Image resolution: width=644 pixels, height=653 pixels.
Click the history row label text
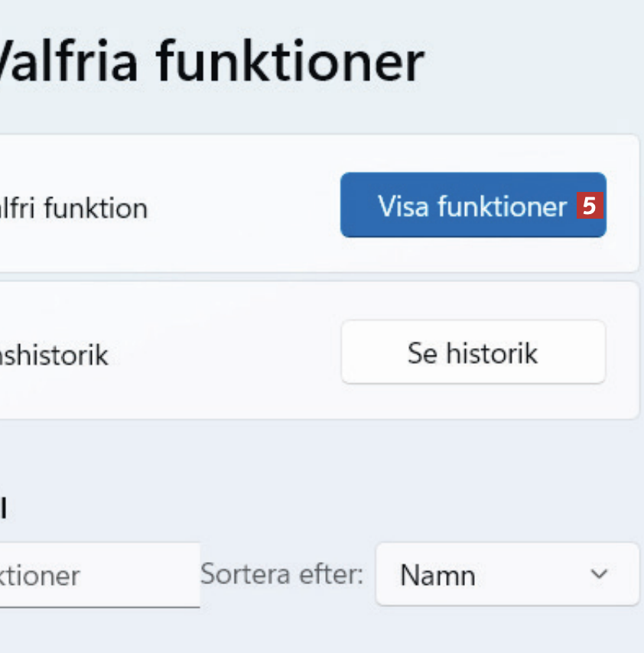(54, 356)
